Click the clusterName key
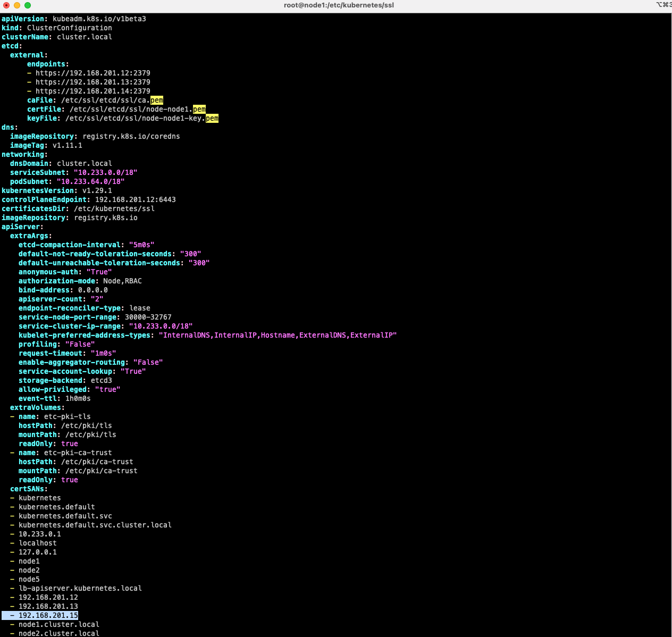 [x=25, y=37]
